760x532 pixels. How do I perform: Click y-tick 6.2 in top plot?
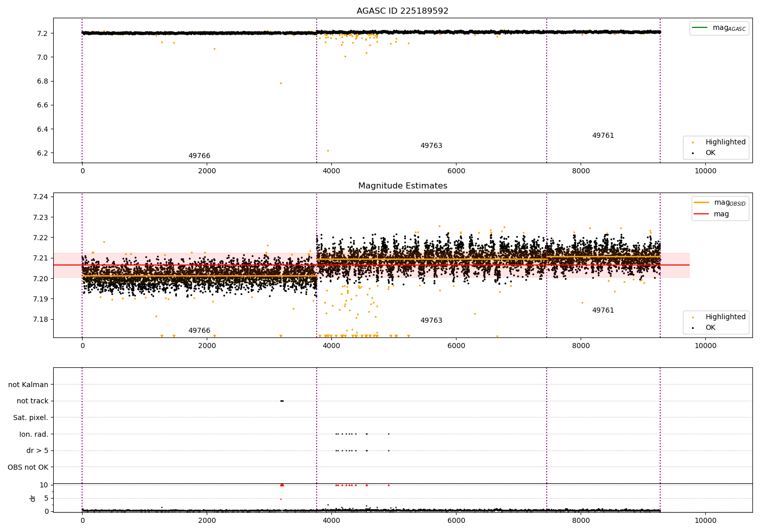[42, 153]
